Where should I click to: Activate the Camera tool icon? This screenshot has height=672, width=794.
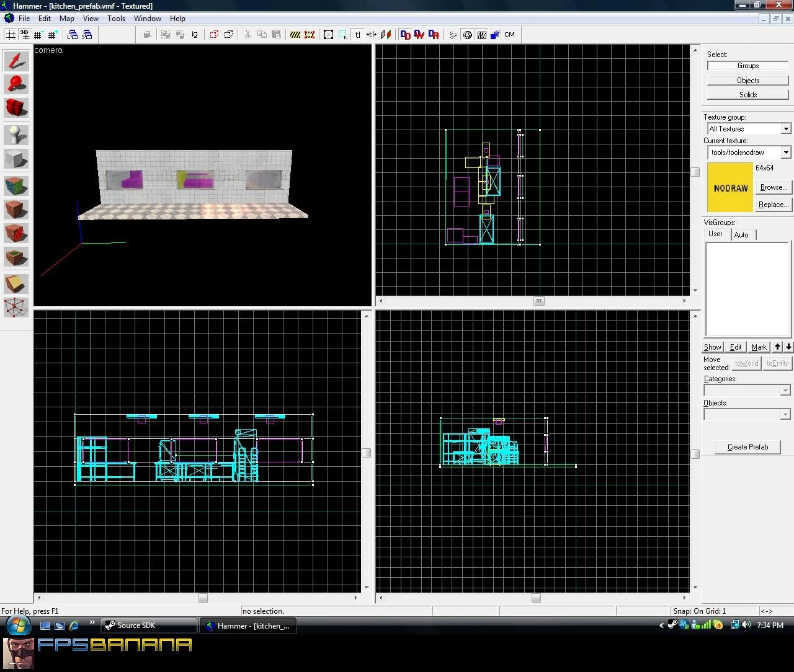[x=16, y=108]
